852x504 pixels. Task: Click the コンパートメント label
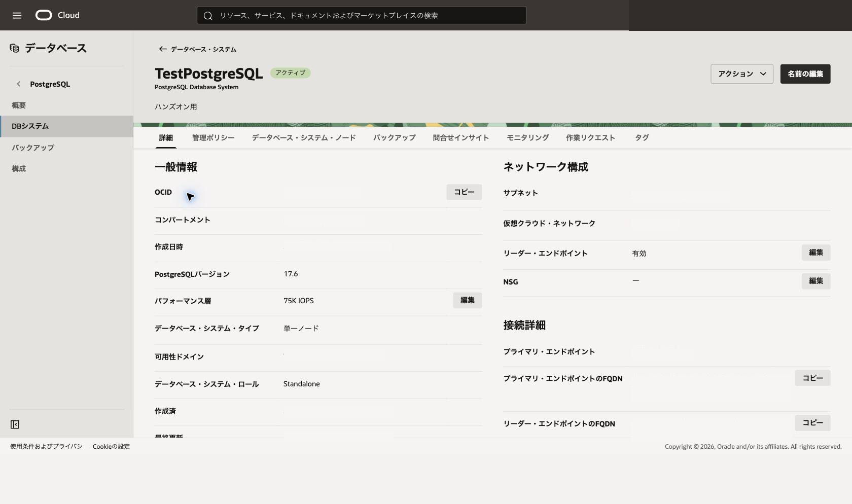[183, 220]
